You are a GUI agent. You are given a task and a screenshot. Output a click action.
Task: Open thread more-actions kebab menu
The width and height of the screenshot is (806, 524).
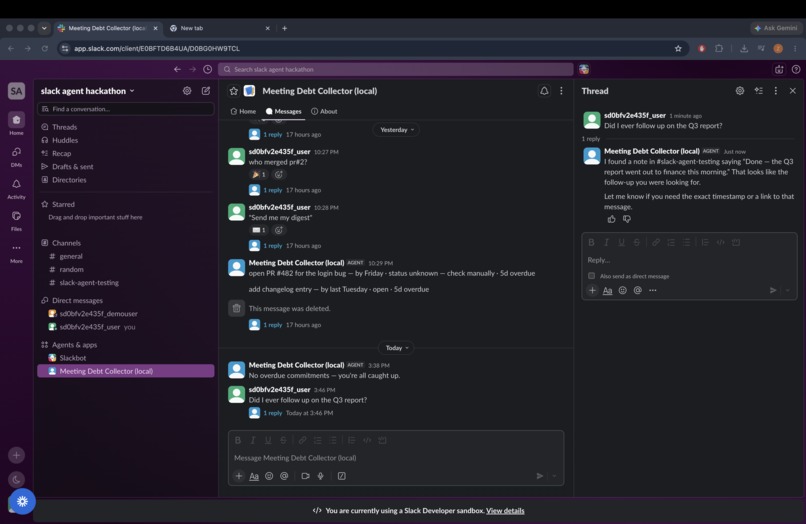point(776,91)
